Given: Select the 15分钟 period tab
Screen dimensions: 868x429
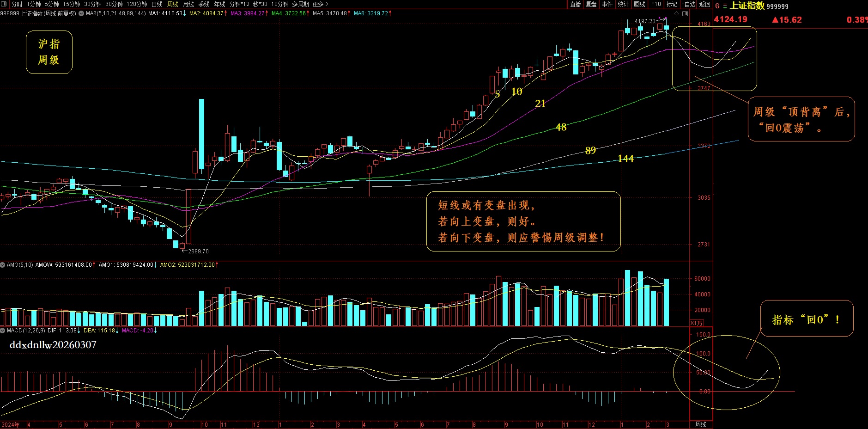Looking at the screenshot, I should tap(72, 4).
